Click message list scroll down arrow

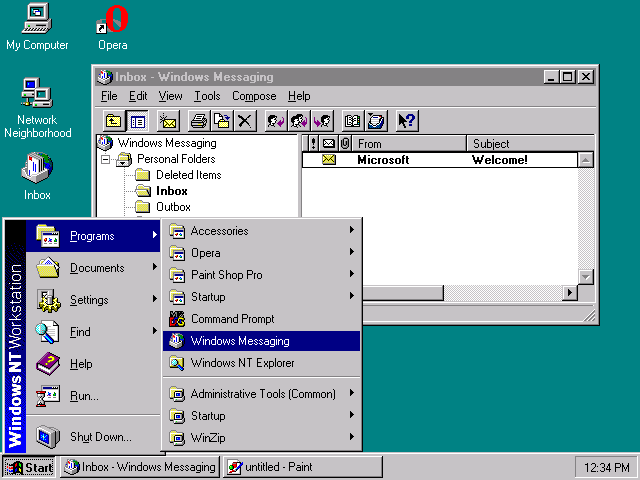[586, 277]
